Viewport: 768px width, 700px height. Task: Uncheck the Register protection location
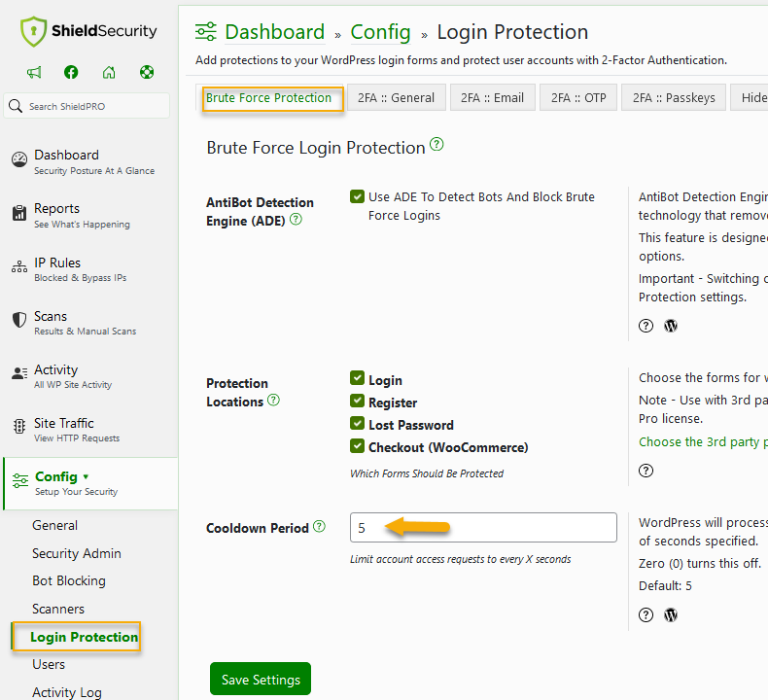357,401
